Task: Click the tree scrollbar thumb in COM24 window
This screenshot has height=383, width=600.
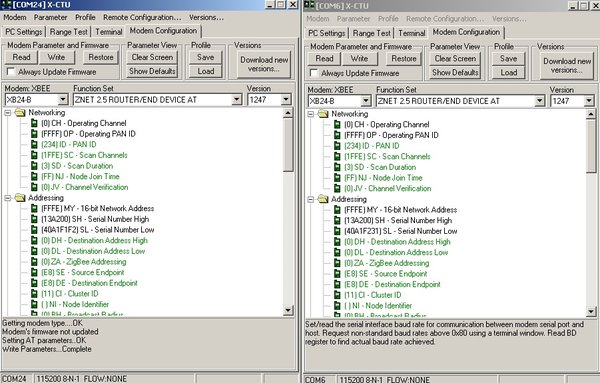Action: click(288, 145)
